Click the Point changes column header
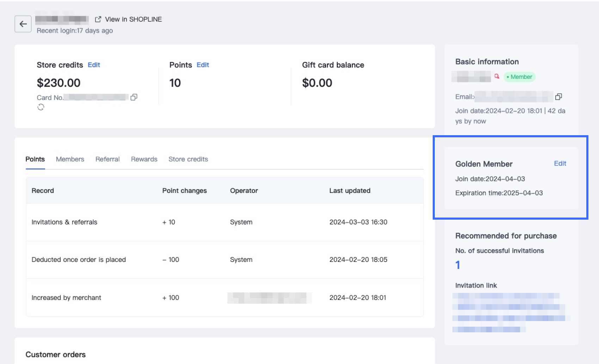This screenshot has height=364, width=599. pos(185,190)
